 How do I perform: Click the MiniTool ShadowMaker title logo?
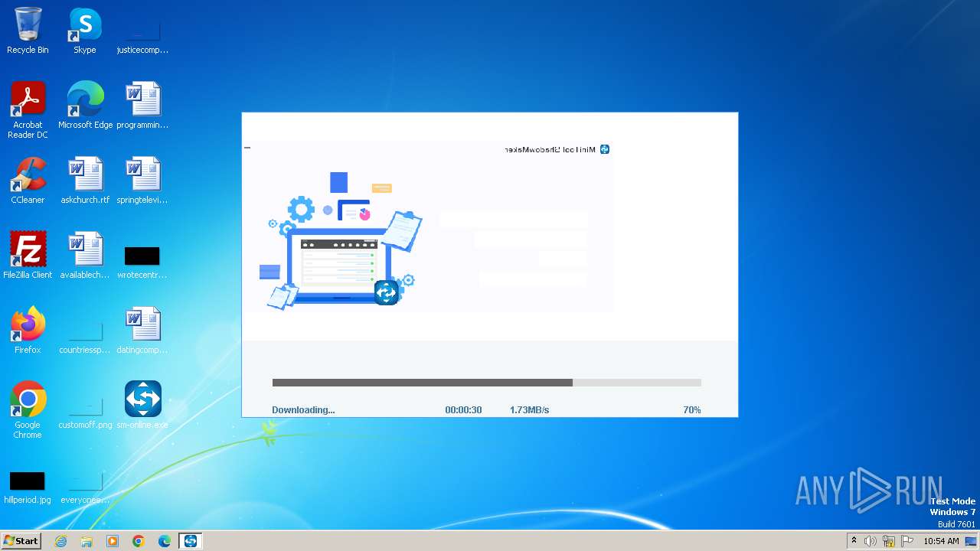point(604,149)
